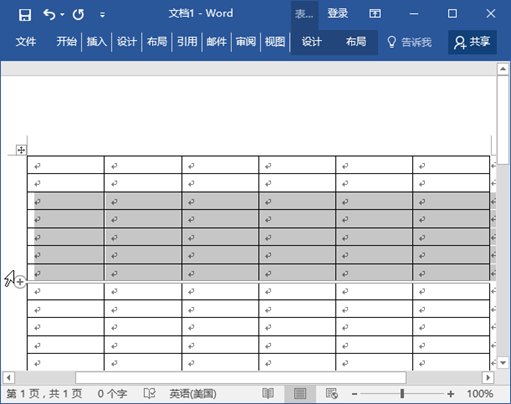The width and height of the screenshot is (511, 404).
Task: Click the zoom slider handle
Action: (402, 394)
